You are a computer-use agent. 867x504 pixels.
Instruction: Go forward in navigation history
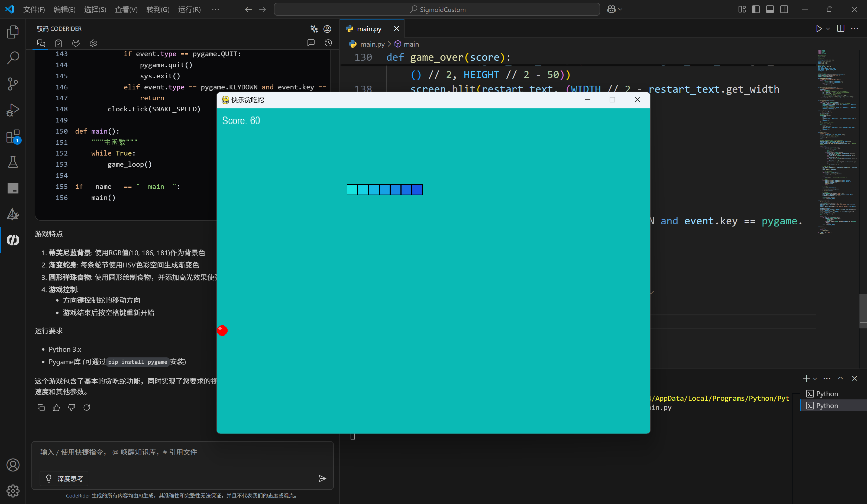point(263,9)
